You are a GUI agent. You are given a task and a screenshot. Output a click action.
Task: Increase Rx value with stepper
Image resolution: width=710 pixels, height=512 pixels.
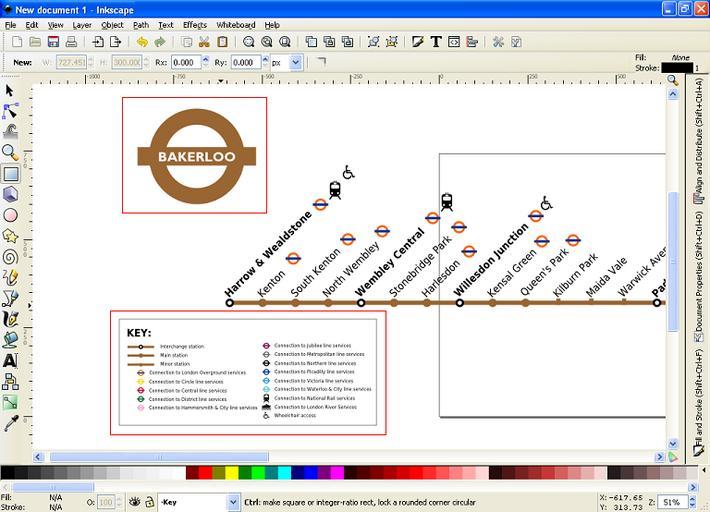click(206, 59)
